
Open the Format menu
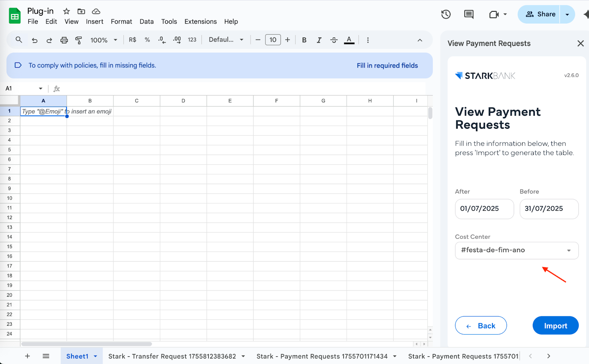121,22
